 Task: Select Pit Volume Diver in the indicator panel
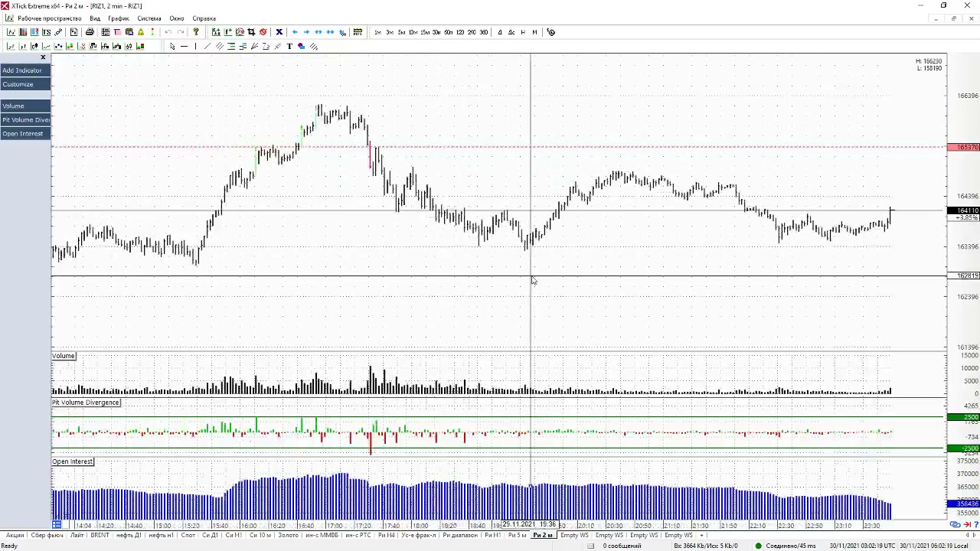pos(25,120)
